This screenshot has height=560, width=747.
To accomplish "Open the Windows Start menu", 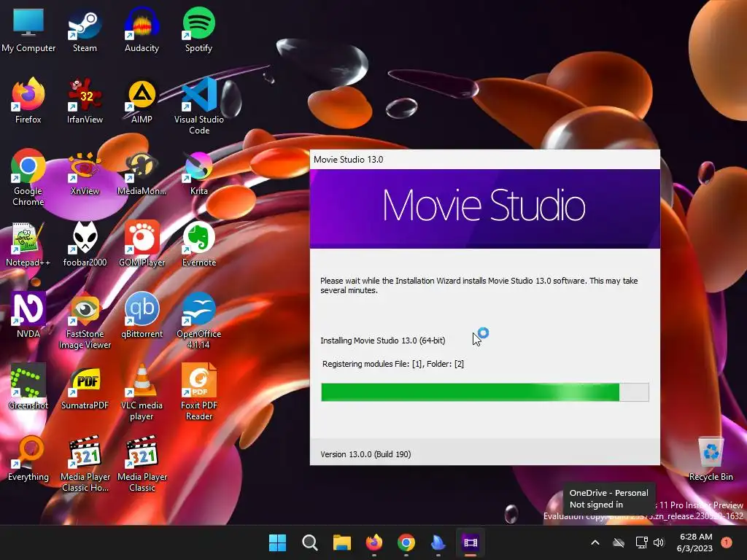I will pyautogui.click(x=277, y=542).
